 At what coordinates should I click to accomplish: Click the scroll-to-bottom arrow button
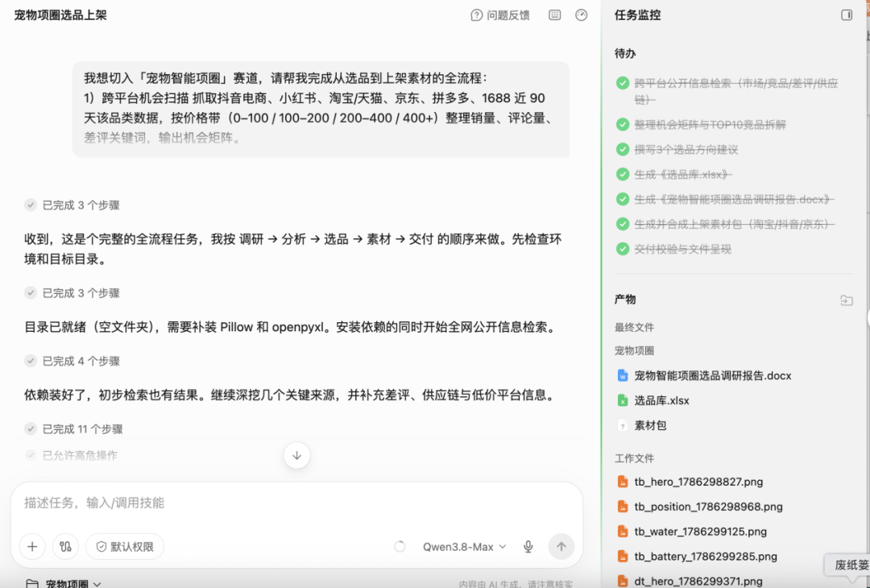[296, 455]
